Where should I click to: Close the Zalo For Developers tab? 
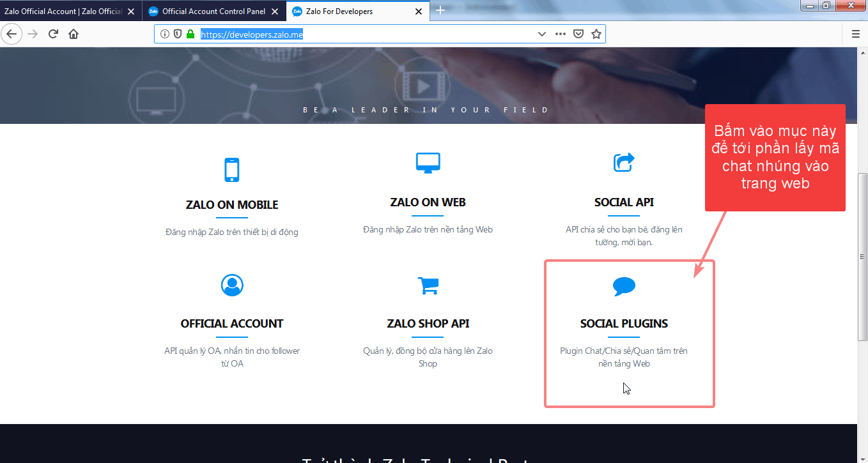coord(419,11)
